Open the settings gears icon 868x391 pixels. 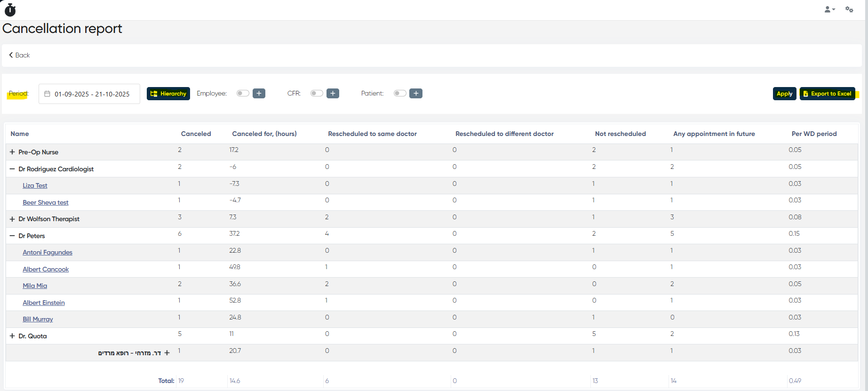click(849, 9)
